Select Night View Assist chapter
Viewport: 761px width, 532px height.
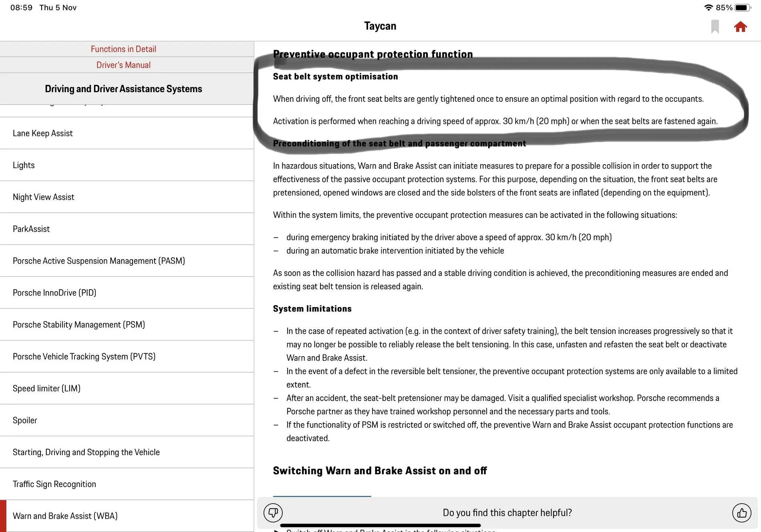tap(127, 197)
